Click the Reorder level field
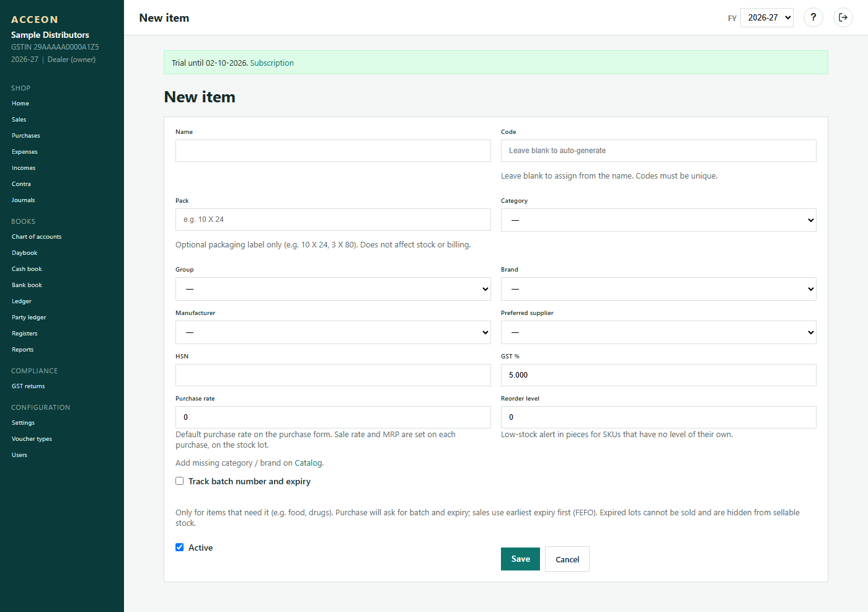The height and width of the screenshot is (612, 868). 658,417
